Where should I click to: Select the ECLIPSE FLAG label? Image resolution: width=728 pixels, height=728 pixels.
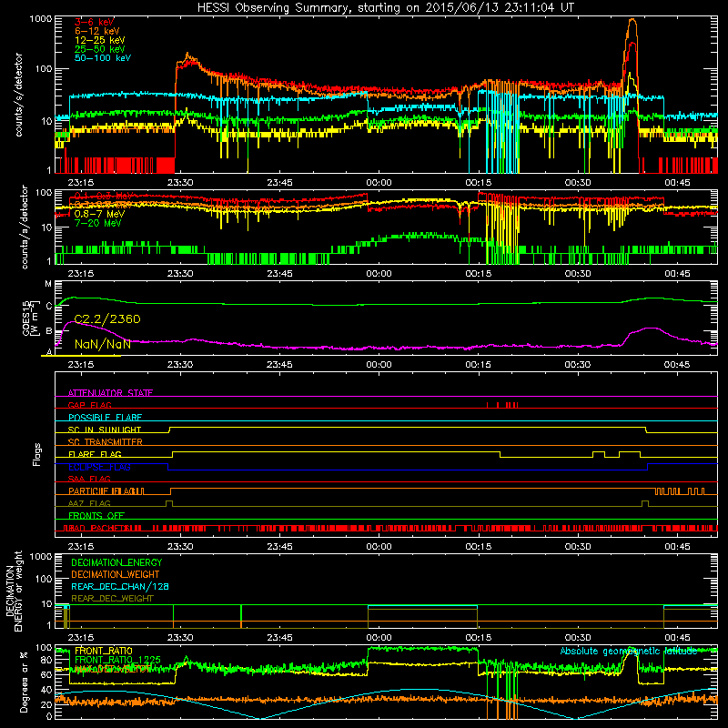point(99,467)
